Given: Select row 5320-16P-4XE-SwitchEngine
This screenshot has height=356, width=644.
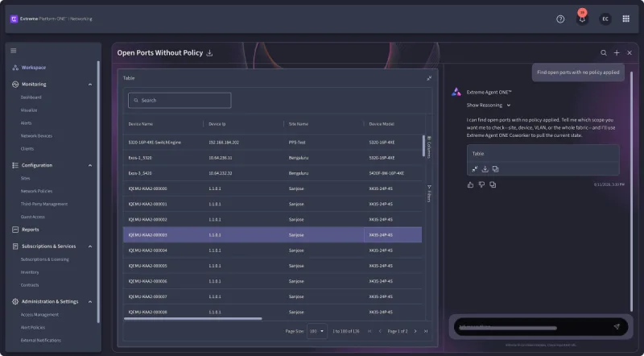Looking at the screenshot, I should coord(272,143).
